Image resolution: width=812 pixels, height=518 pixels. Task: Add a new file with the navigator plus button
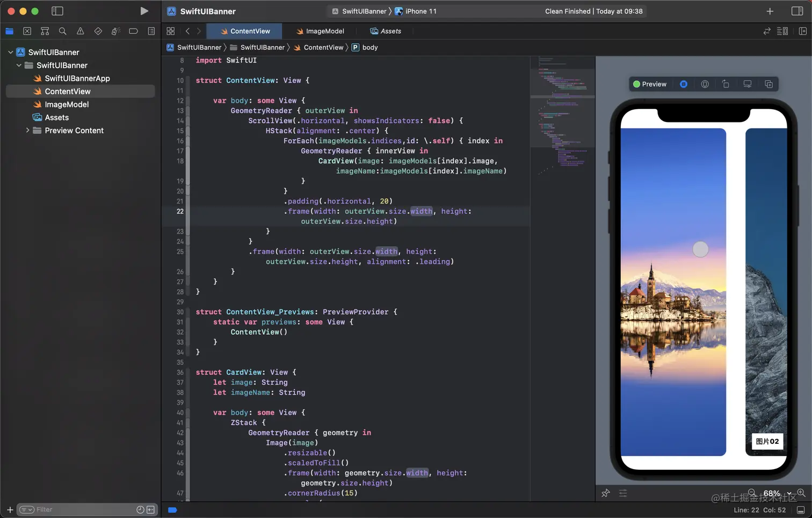pos(10,509)
